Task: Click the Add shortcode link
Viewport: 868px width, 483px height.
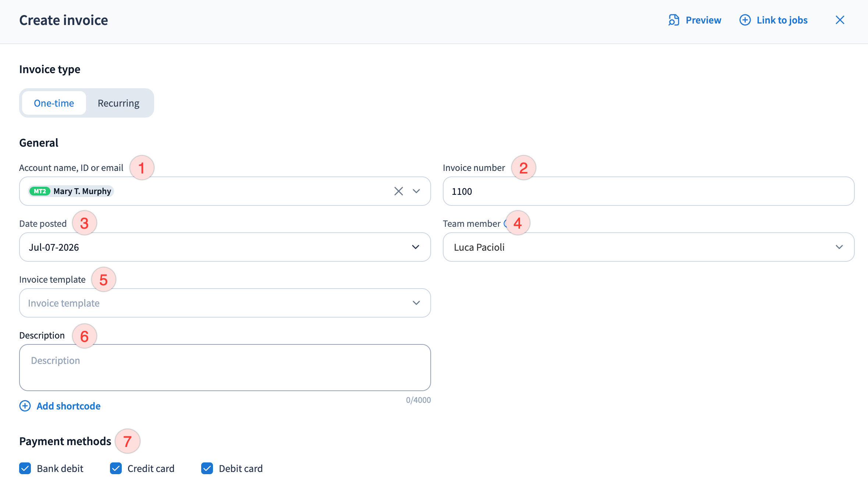Action: click(68, 406)
